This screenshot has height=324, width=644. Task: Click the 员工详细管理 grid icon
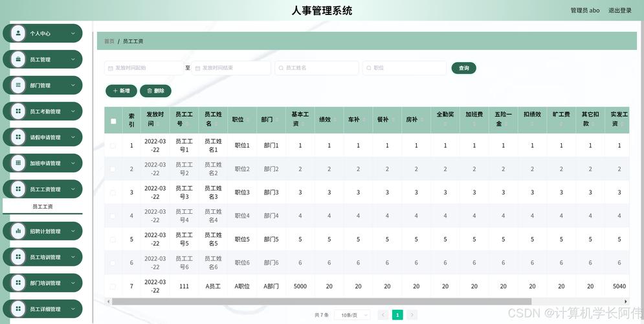(x=18, y=309)
